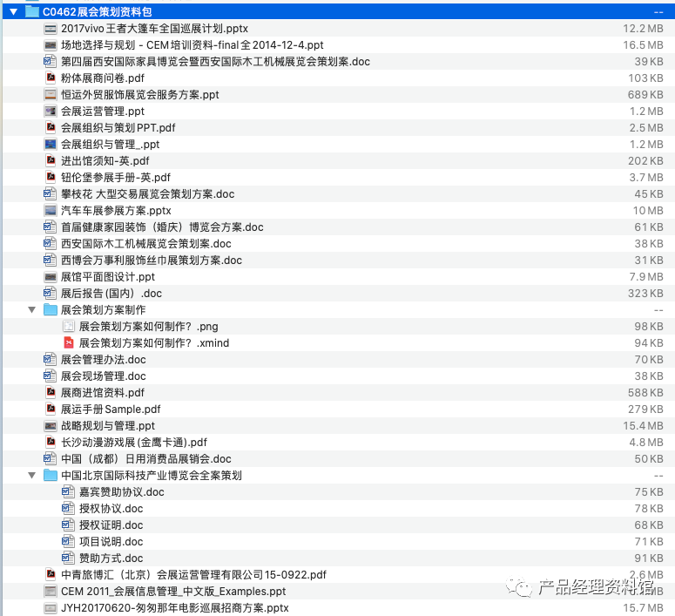
Task: Click the Word icon of 第四届西安国际家具博览会 file
Action: 50,62
